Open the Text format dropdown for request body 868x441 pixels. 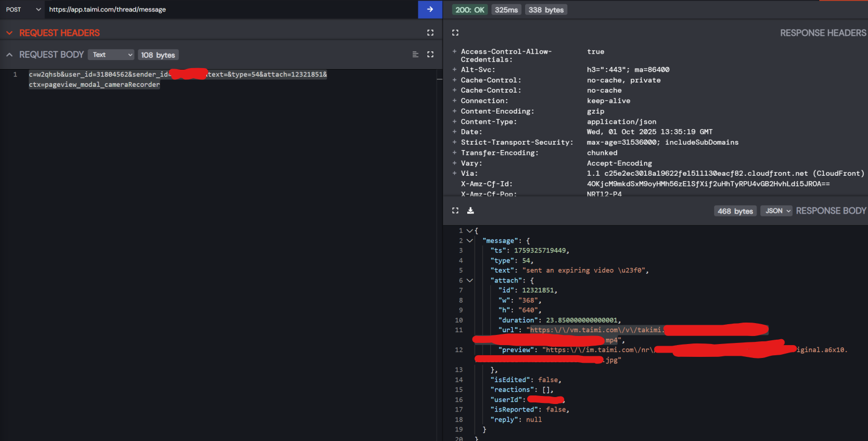coord(111,55)
